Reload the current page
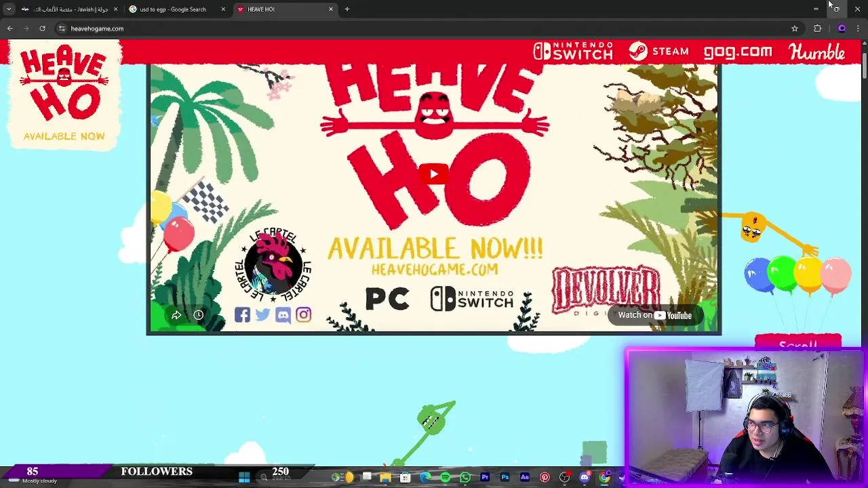 click(42, 28)
